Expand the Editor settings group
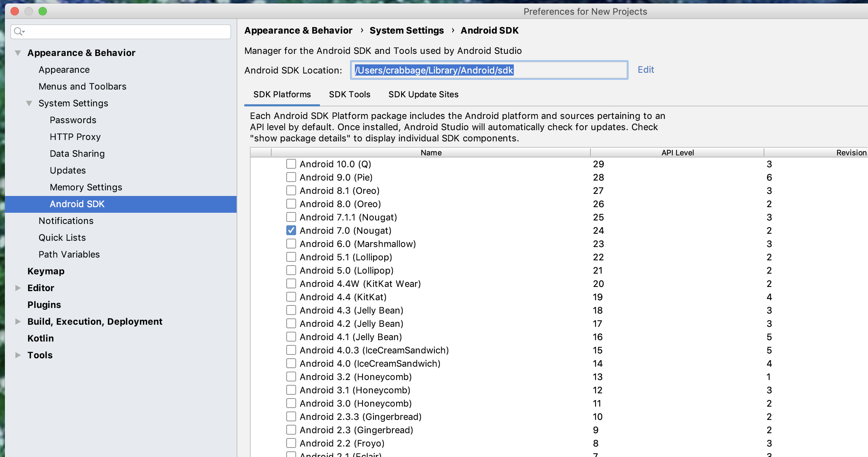The image size is (868, 457). tap(18, 288)
